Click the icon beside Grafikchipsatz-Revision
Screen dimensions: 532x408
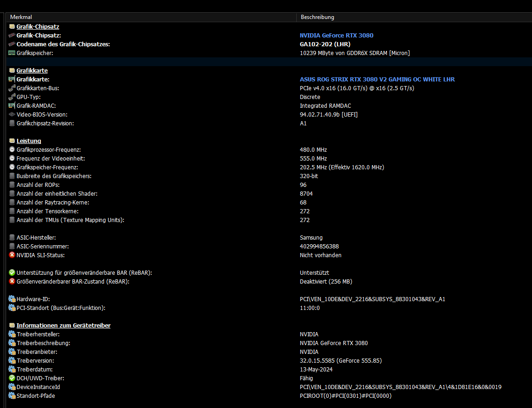[x=12, y=123]
